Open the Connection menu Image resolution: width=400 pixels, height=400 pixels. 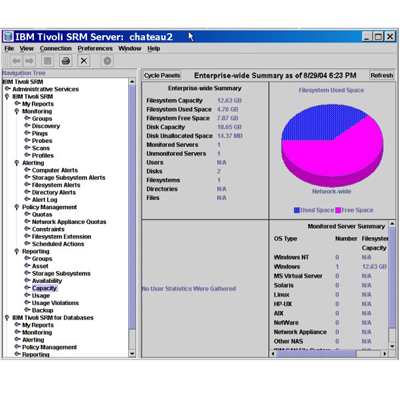56,49
